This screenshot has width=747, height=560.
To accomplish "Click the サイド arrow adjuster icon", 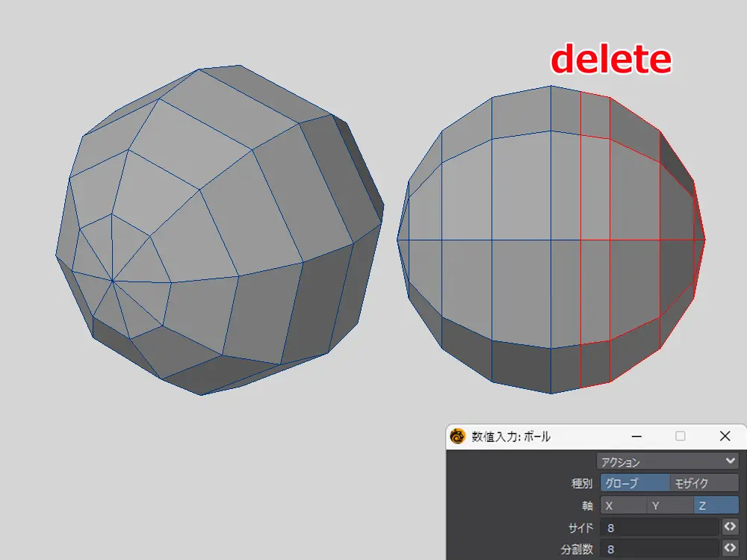I will [730, 527].
